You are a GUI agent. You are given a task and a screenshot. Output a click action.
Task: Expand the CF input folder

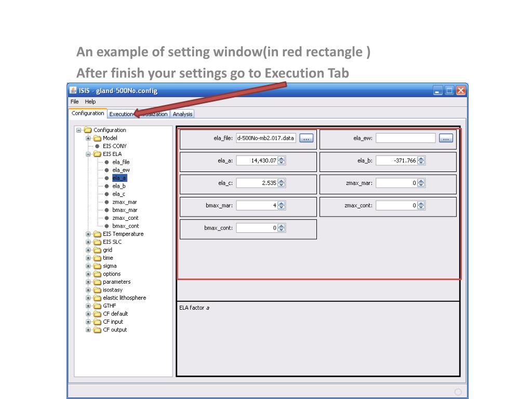pyautogui.click(x=88, y=322)
